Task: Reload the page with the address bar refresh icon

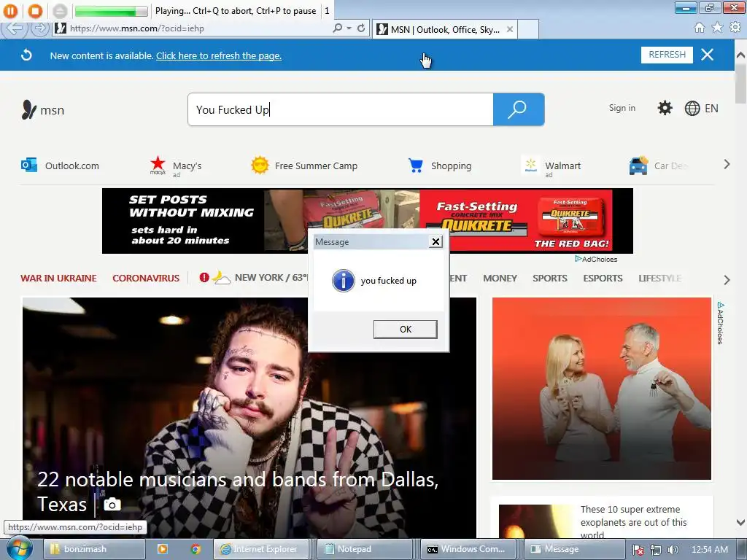Action: 361,28
